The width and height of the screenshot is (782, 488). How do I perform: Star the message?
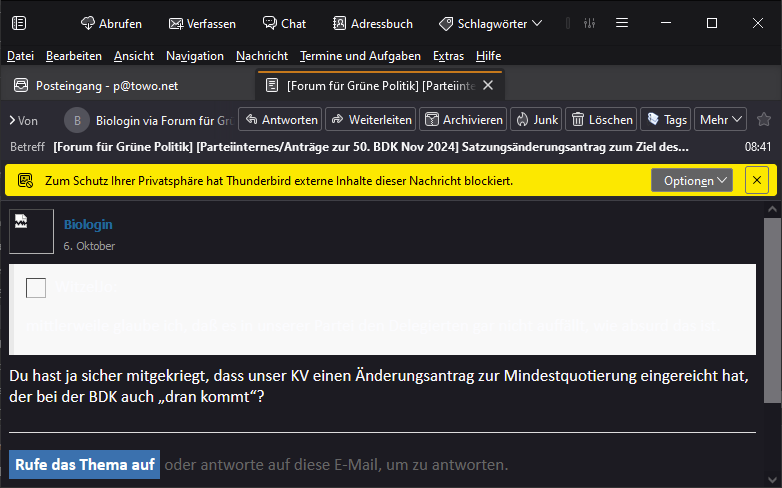tap(764, 120)
